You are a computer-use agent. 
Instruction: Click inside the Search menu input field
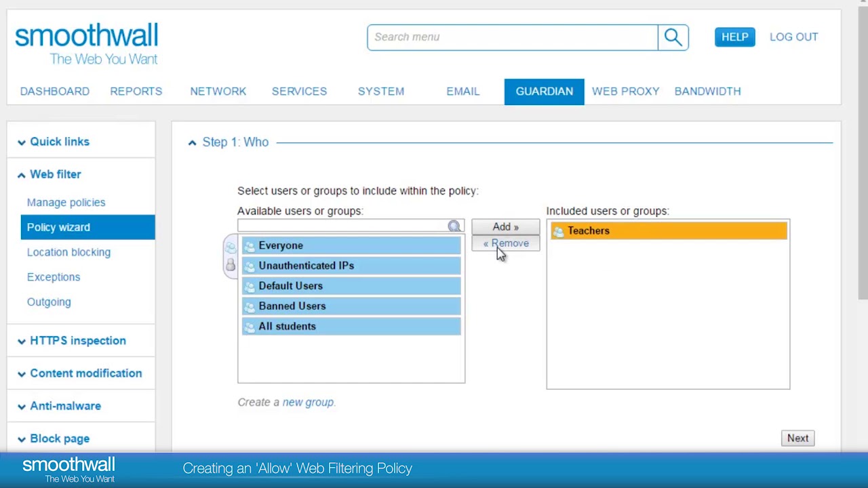[512, 37]
